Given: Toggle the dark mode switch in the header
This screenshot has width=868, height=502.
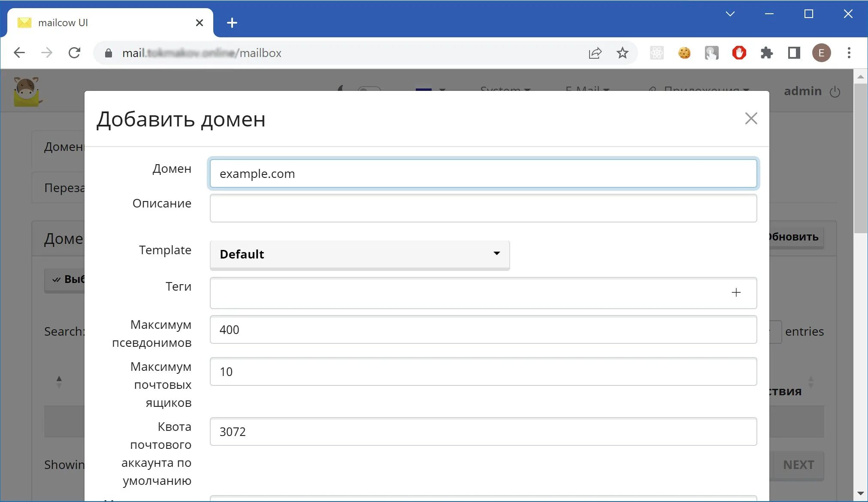Looking at the screenshot, I should (369, 89).
